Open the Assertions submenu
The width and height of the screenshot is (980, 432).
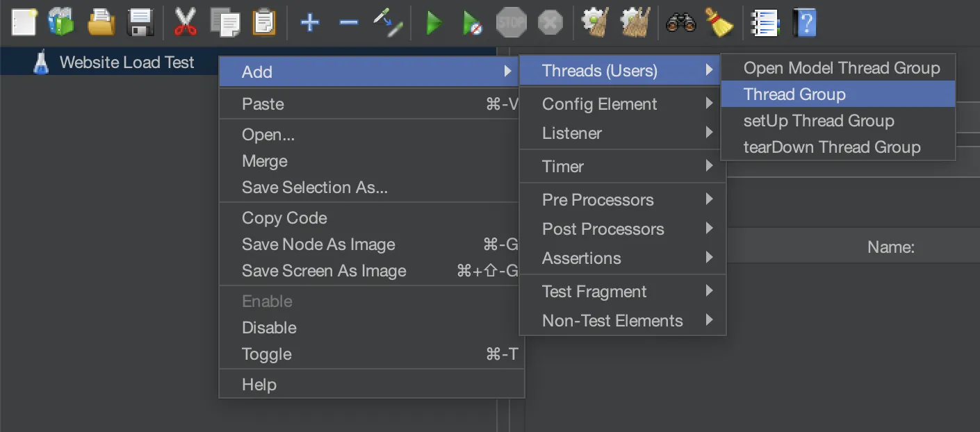[x=582, y=258]
